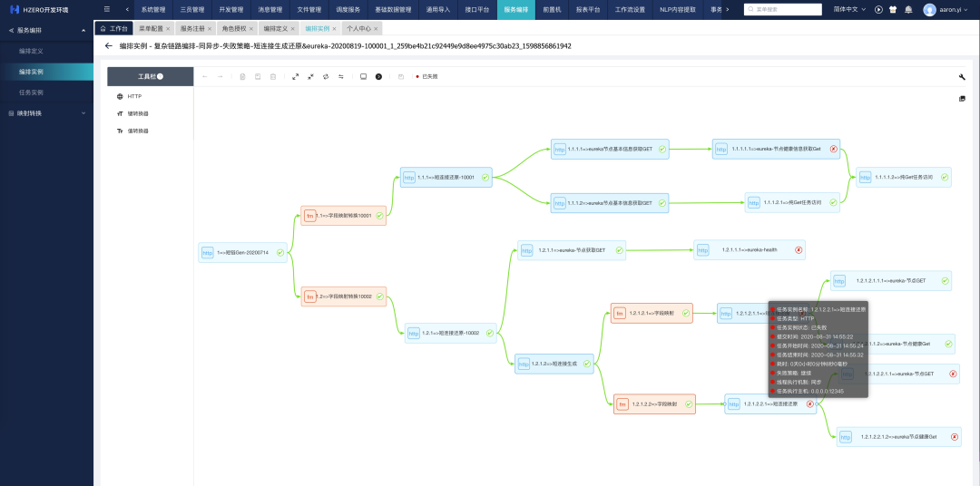
Task: Click the refresh icon in canvas toolbar
Action: coord(326,77)
